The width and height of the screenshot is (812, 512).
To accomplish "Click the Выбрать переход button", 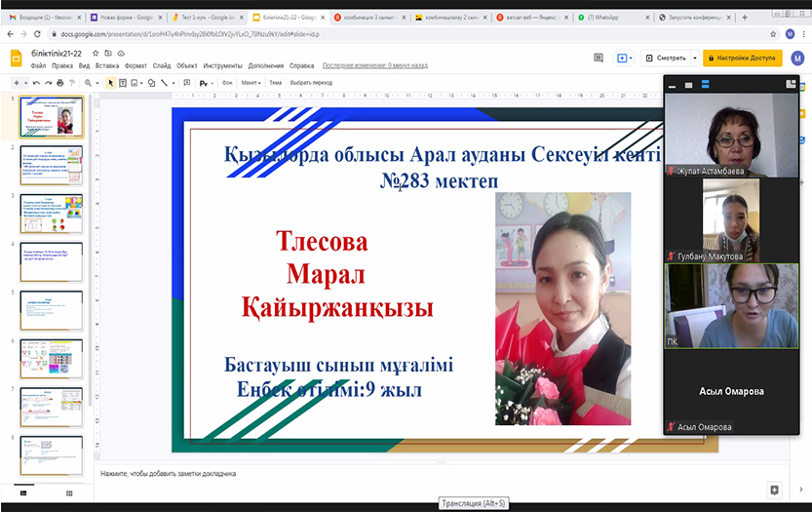I will [x=313, y=83].
